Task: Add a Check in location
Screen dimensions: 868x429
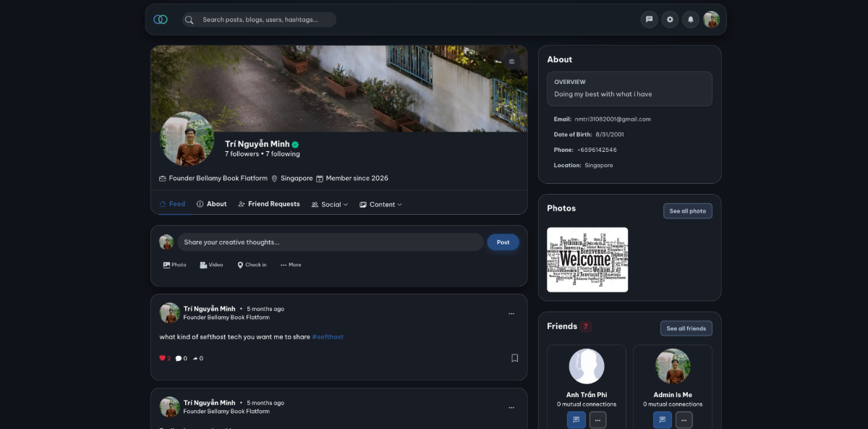Action: (252, 265)
